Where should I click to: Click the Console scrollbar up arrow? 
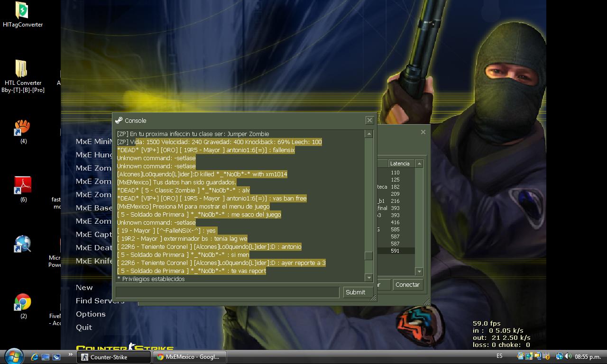pos(368,134)
